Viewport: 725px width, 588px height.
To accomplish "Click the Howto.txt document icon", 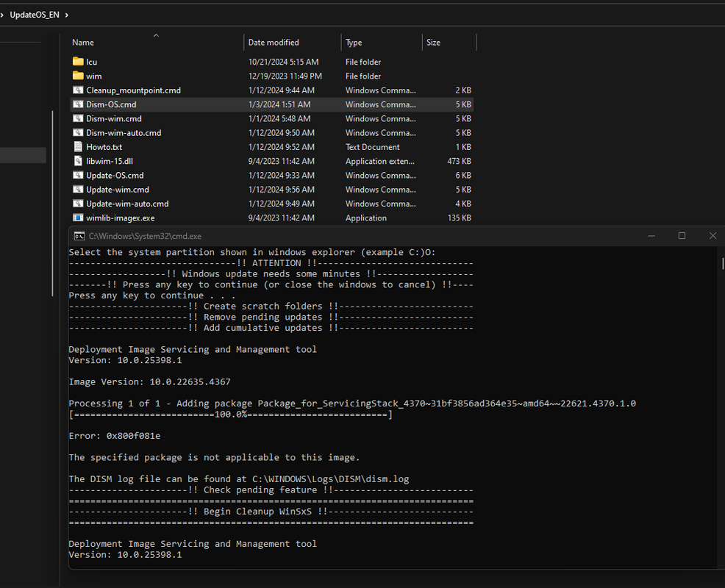I will (x=78, y=147).
